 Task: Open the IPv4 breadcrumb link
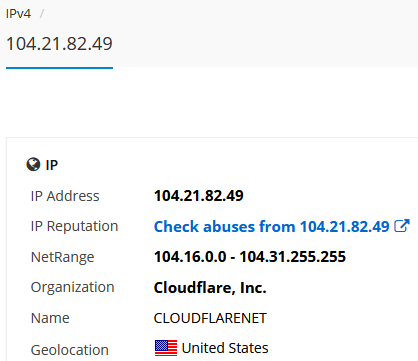click(x=18, y=14)
